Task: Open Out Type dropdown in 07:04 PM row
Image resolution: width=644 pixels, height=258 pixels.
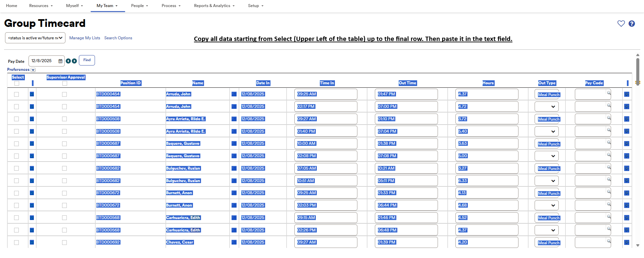Action: point(547,131)
